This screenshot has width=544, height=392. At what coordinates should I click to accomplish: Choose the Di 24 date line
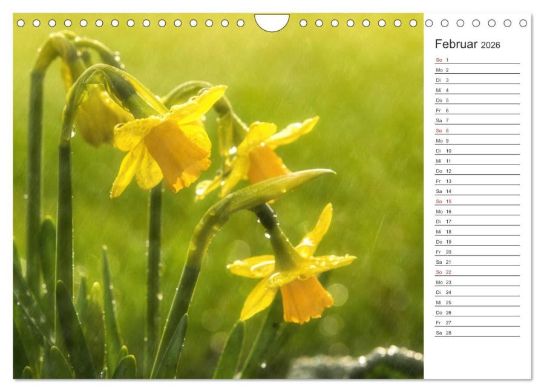coord(477,292)
